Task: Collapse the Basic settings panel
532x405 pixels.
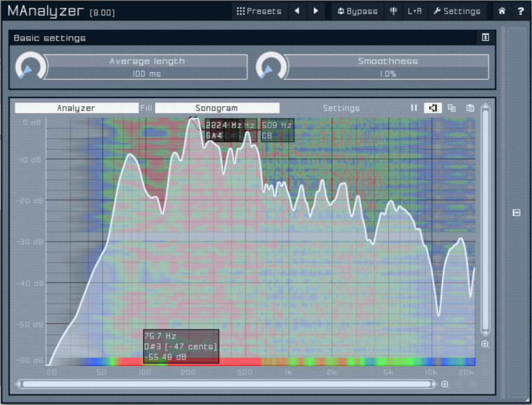Action: pyautogui.click(x=486, y=37)
